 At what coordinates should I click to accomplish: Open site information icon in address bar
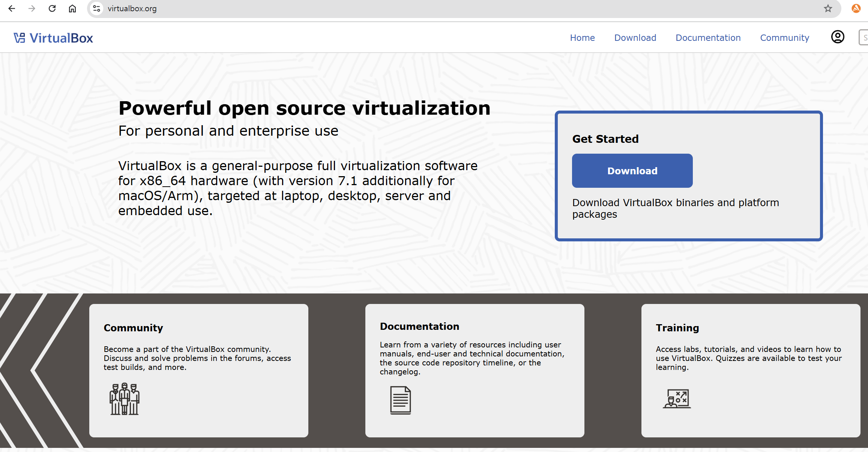click(97, 9)
